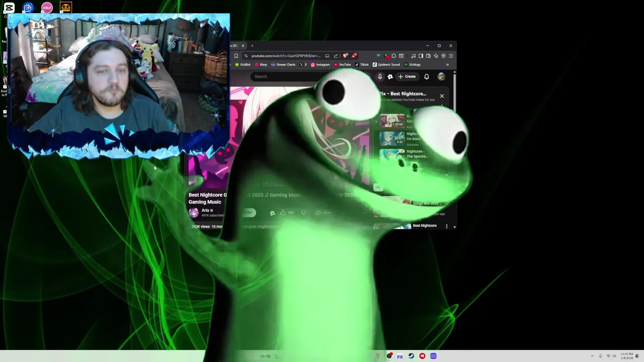Play the I'm Good 2:42 playlist thumbnail

[392, 138]
